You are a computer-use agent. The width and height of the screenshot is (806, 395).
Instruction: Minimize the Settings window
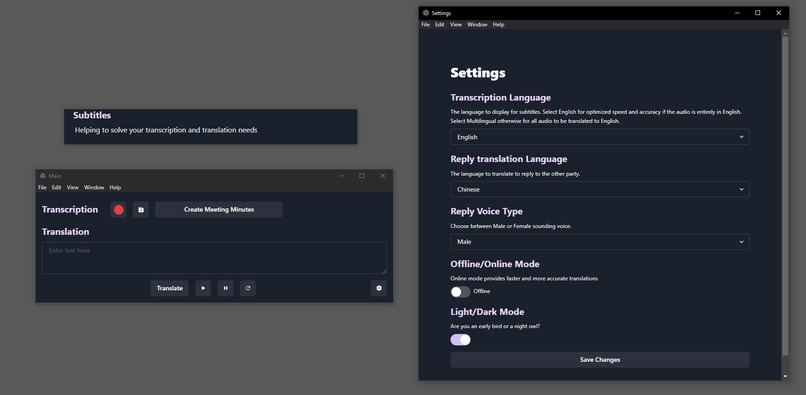(737, 13)
